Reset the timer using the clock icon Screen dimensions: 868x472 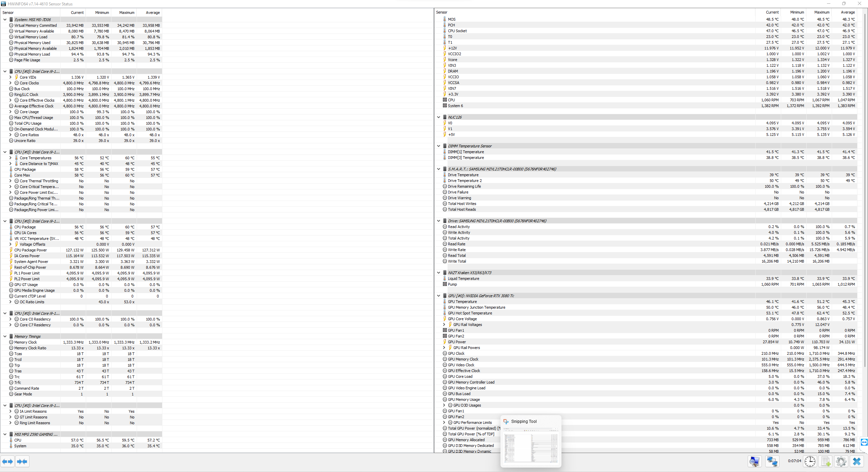(x=810, y=461)
